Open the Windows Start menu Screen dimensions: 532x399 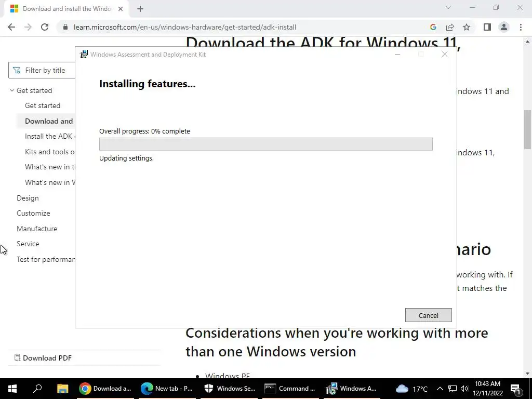tap(12, 389)
